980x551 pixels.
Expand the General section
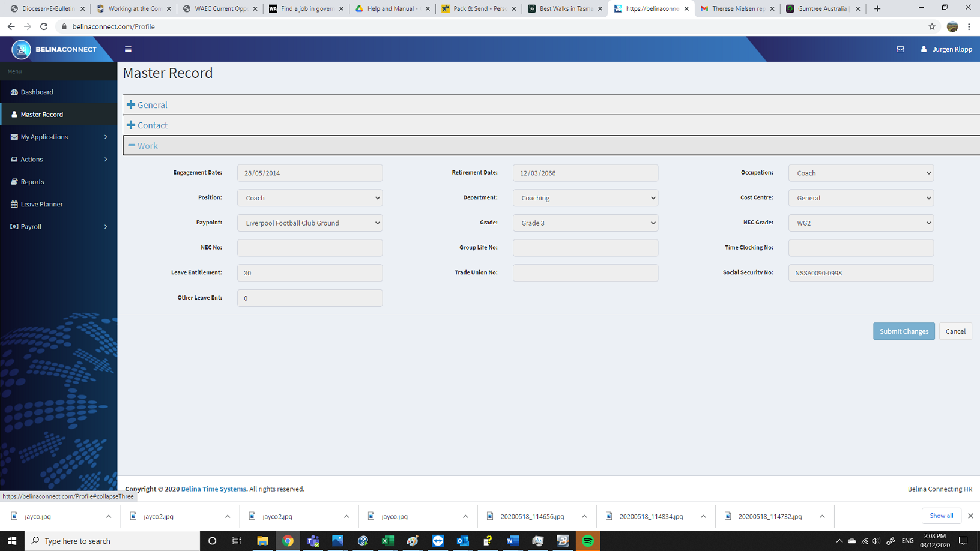point(147,105)
